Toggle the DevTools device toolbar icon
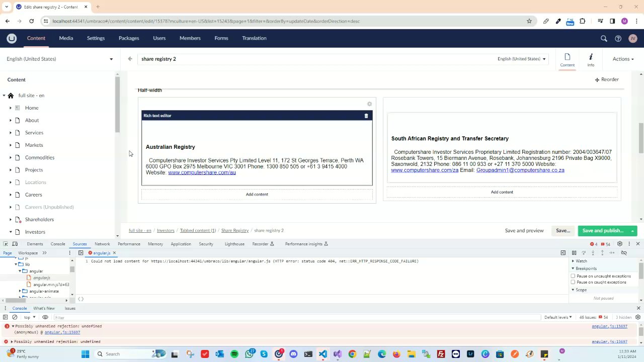Image resolution: width=644 pixels, height=362 pixels. tap(15, 244)
